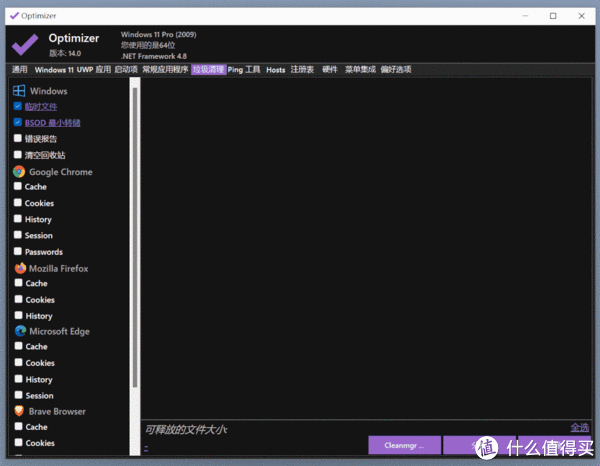Check Google Chrome History option
Image resolution: width=600 pixels, height=466 pixels.
pyautogui.click(x=18, y=218)
